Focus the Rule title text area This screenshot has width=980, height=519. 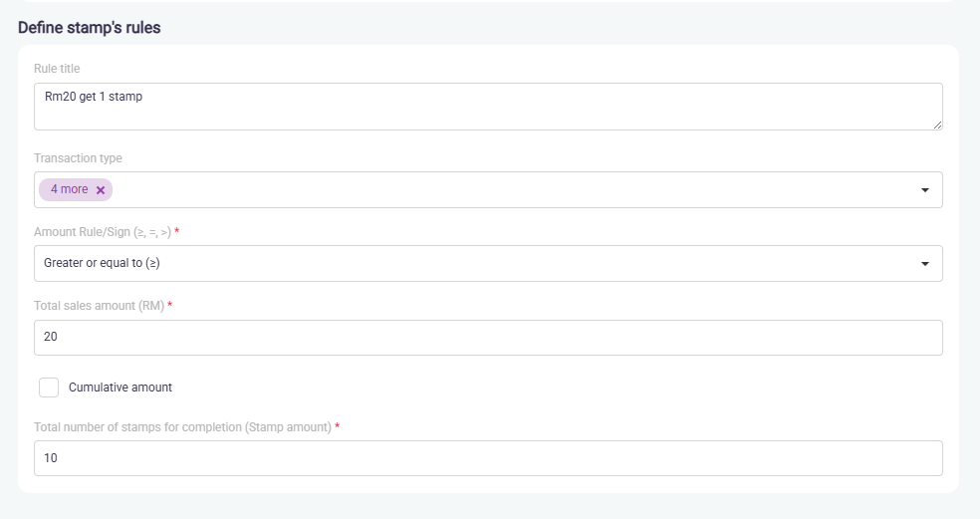pos(488,107)
